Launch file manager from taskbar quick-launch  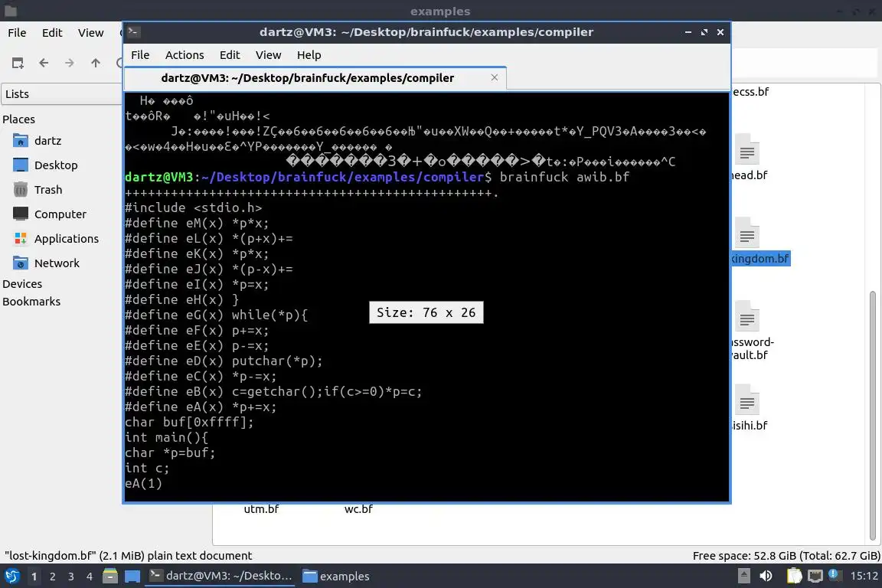pyautogui.click(x=110, y=577)
